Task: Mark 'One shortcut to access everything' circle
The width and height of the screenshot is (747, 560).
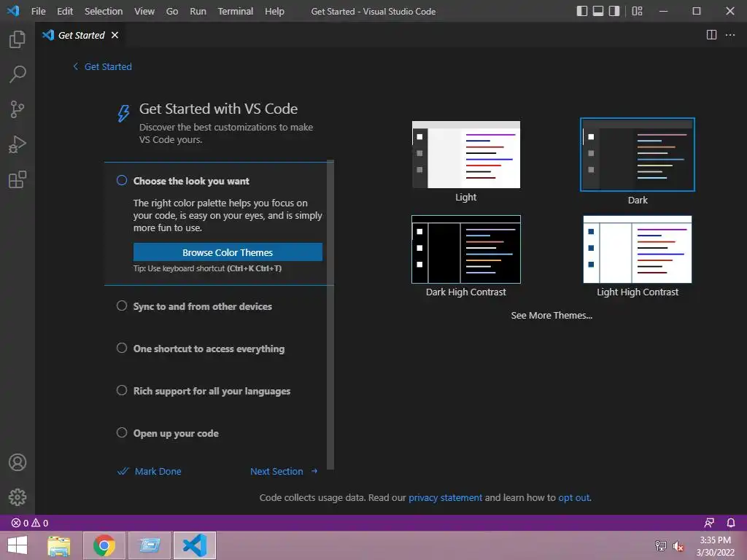Action: [x=122, y=348]
